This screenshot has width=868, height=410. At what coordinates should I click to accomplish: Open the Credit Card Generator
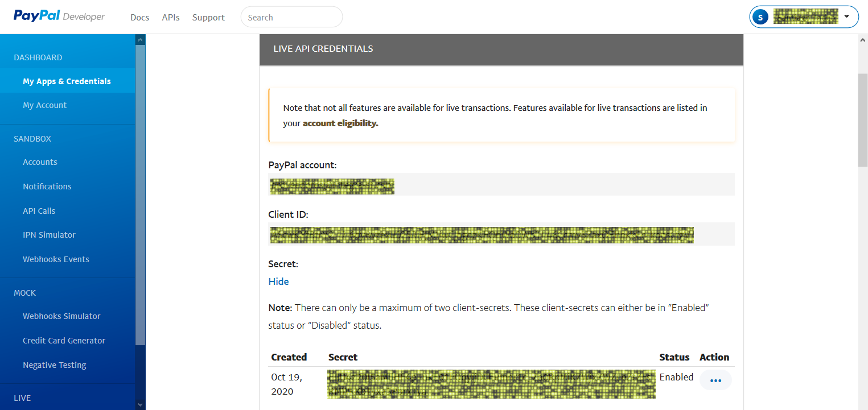(x=64, y=341)
